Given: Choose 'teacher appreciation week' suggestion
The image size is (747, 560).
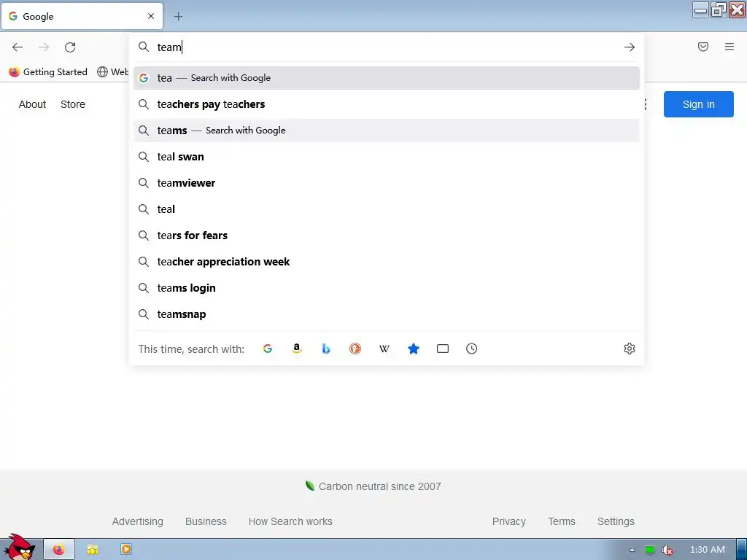Looking at the screenshot, I should (x=387, y=262).
